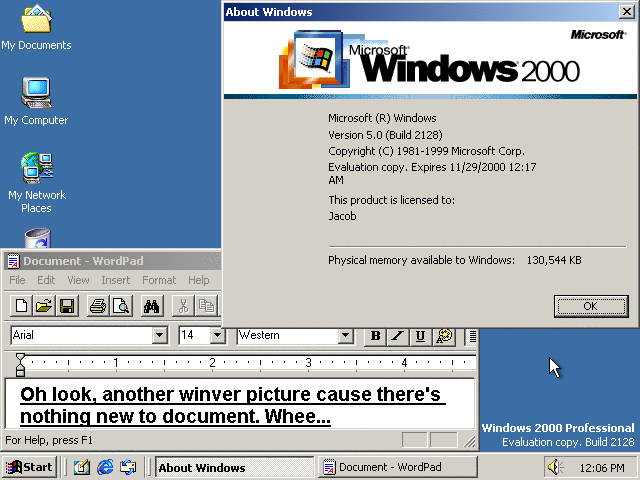The width and height of the screenshot is (640, 480).
Task: Click the indent marker on the ruler
Action: coord(20,364)
